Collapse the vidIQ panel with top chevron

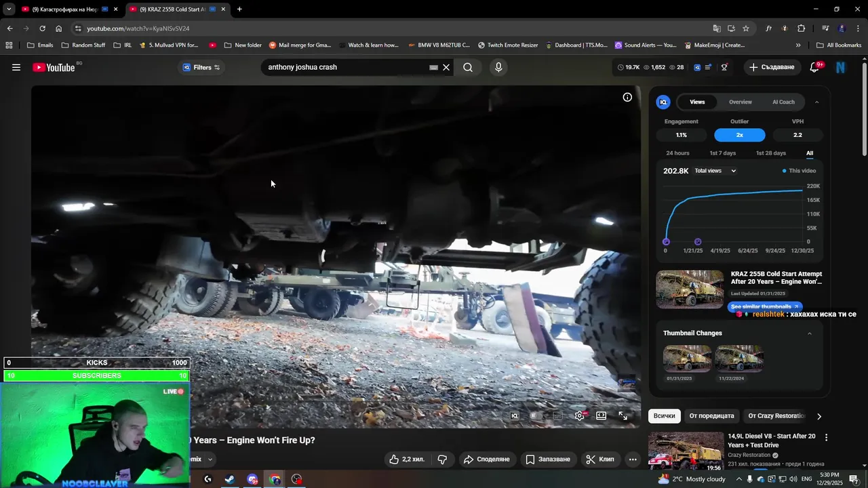816,102
